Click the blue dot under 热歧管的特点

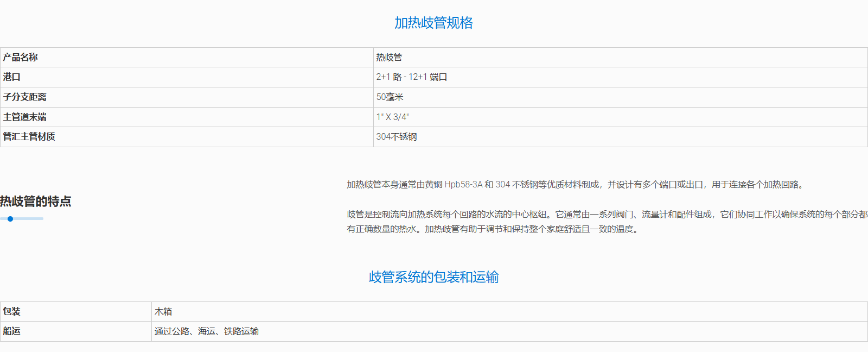(10, 219)
